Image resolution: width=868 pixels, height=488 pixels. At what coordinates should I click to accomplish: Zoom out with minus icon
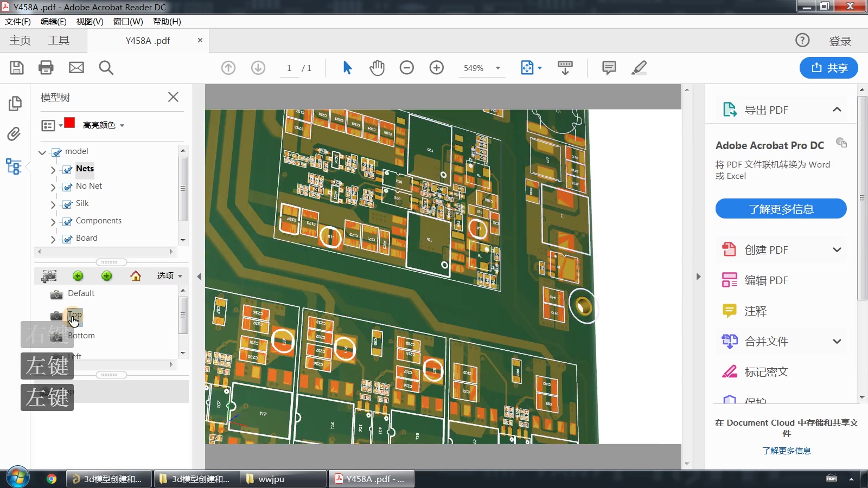click(x=407, y=68)
